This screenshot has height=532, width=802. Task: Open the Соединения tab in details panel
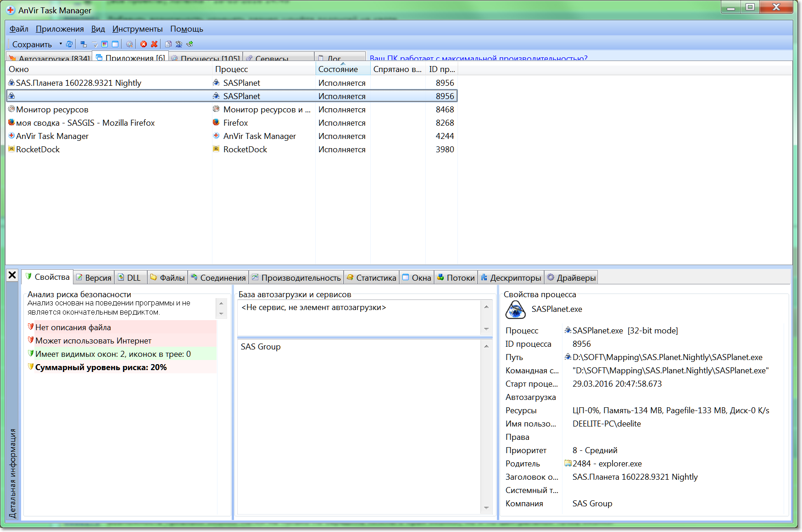(x=219, y=277)
